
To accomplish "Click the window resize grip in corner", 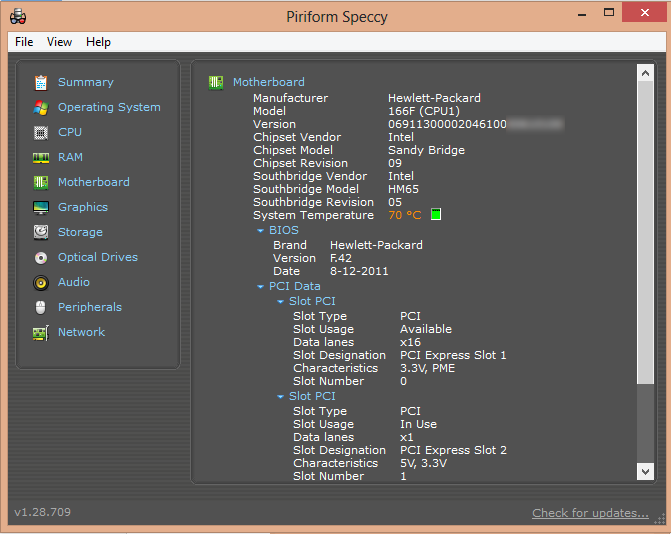I will (x=659, y=518).
